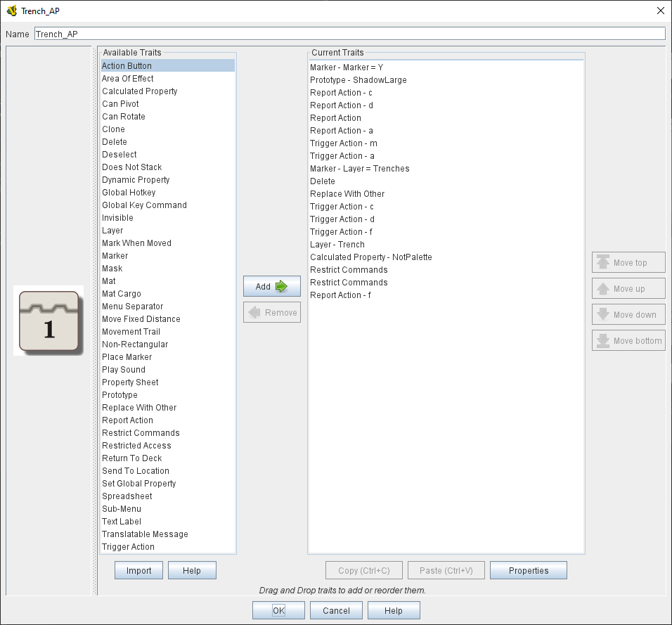The width and height of the screenshot is (672, 625).
Task: Click the Add button with green arrow
Action: pos(271,287)
